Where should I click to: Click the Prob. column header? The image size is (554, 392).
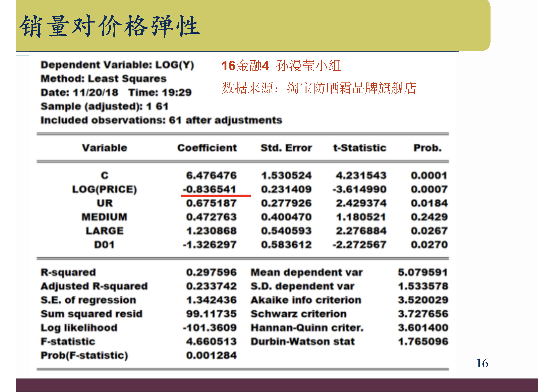pos(428,148)
